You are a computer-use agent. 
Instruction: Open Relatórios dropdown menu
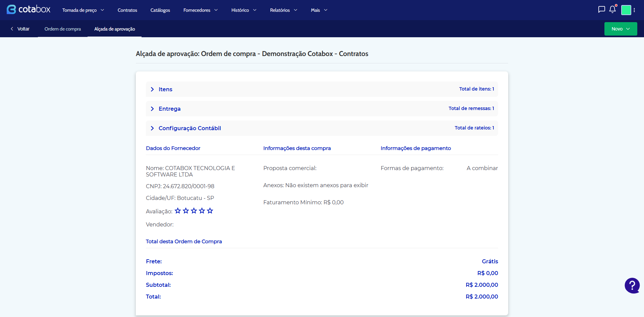coord(283,10)
